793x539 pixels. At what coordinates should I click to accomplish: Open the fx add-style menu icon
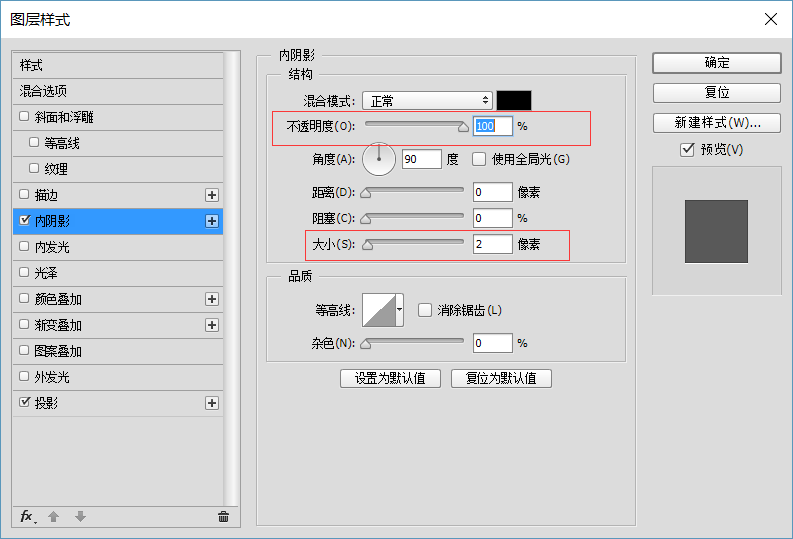pos(28,517)
